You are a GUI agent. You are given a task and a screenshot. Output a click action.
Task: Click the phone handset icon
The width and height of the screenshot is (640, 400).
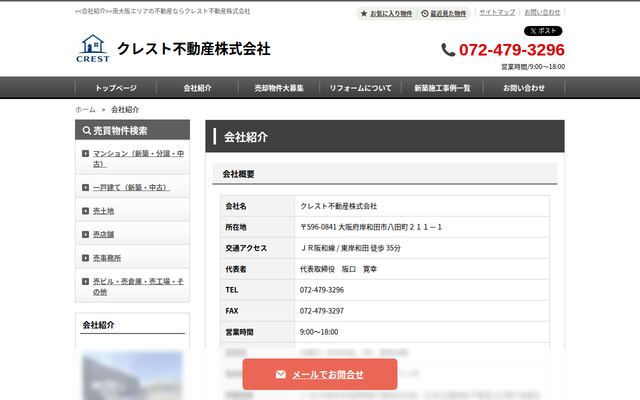point(448,50)
